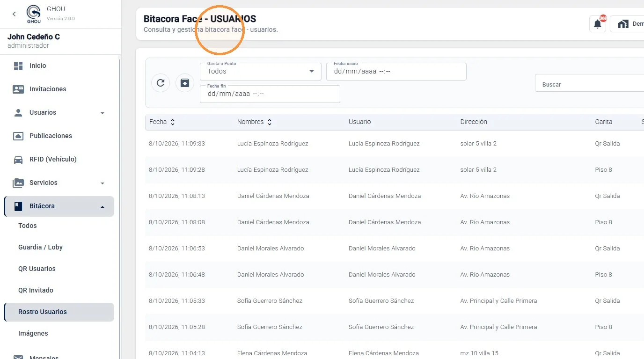This screenshot has width=644, height=359.
Task: Click the Usuario column header
Action: [x=359, y=122]
